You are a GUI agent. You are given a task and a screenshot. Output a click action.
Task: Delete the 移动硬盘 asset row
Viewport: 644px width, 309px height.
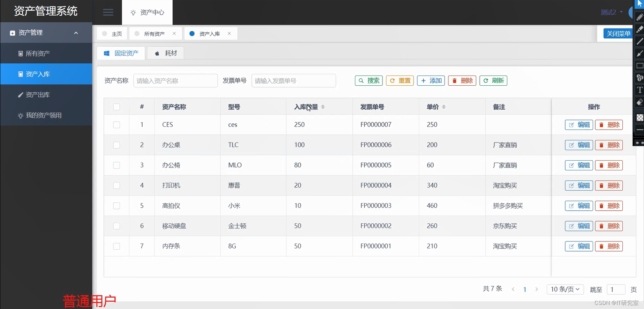click(x=609, y=226)
